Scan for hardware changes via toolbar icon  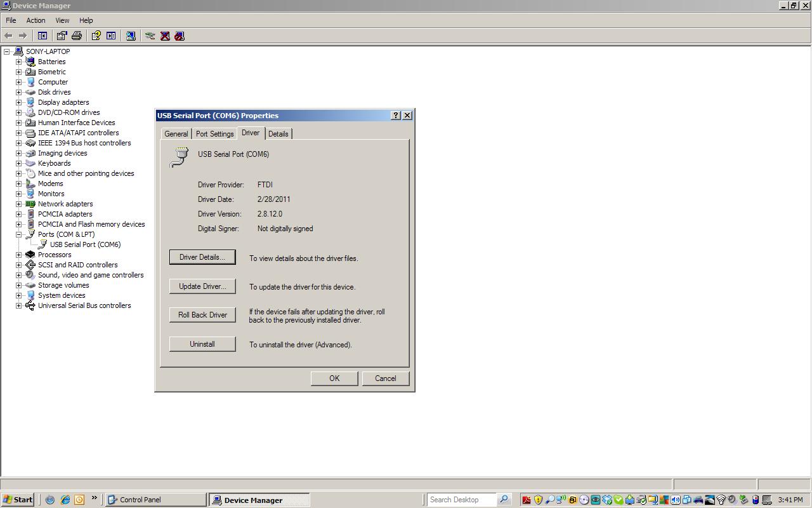pyautogui.click(x=131, y=36)
